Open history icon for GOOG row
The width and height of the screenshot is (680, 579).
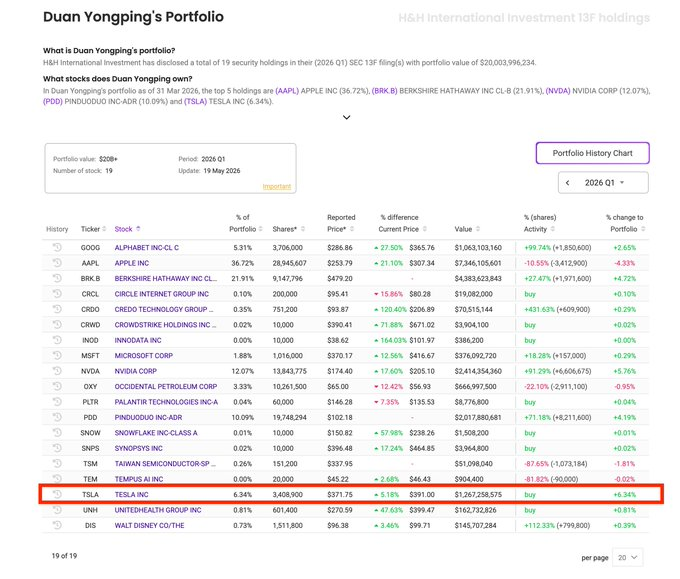(x=57, y=247)
